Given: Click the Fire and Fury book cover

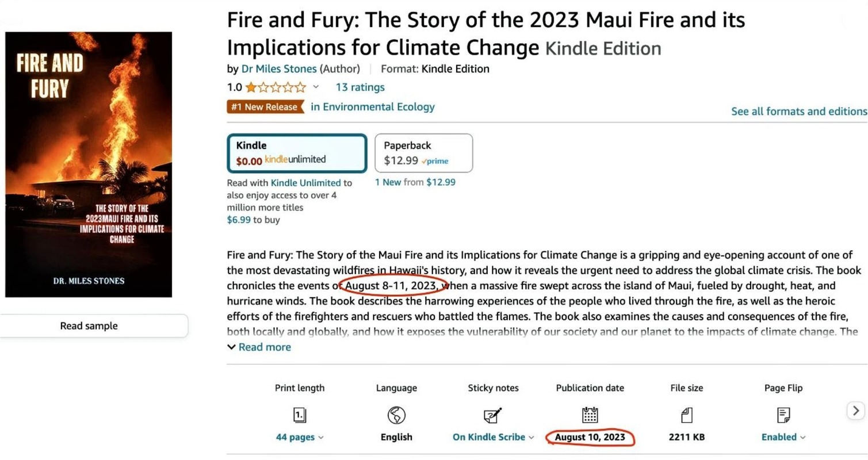Looking at the screenshot, I should tap(89, 164).
